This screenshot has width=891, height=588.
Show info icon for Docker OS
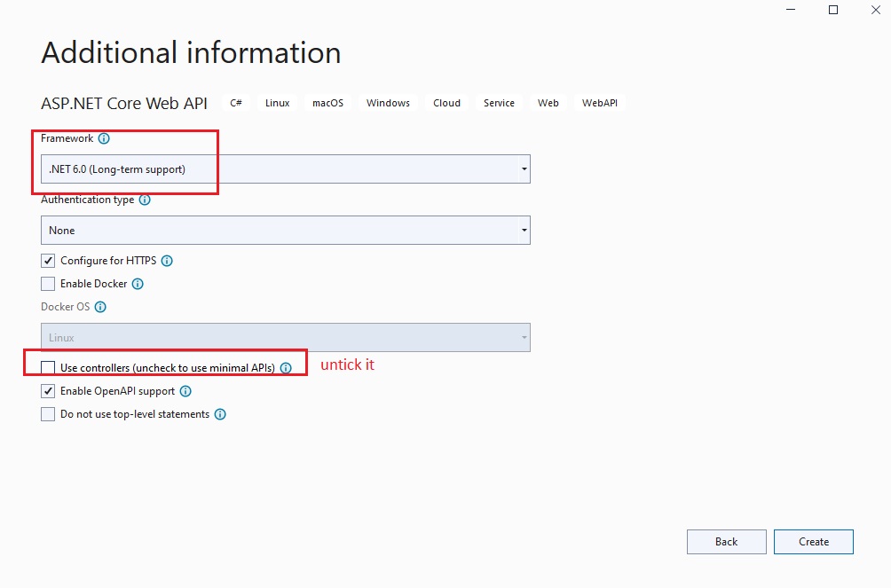tap(100, 308)
